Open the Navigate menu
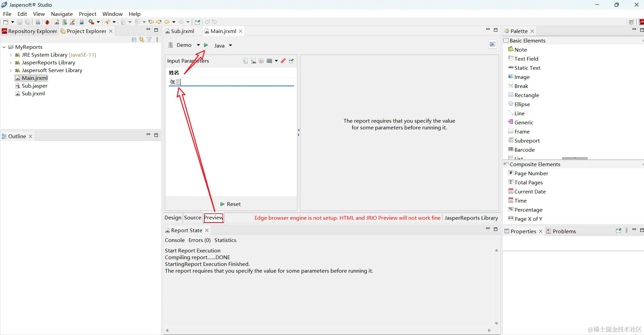 [x=62, y=14]
